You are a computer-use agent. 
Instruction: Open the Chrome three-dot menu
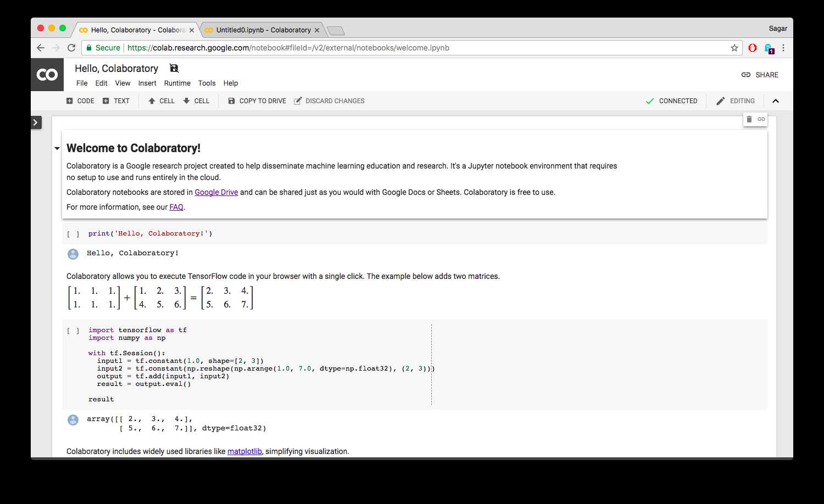tap(783, 48)
